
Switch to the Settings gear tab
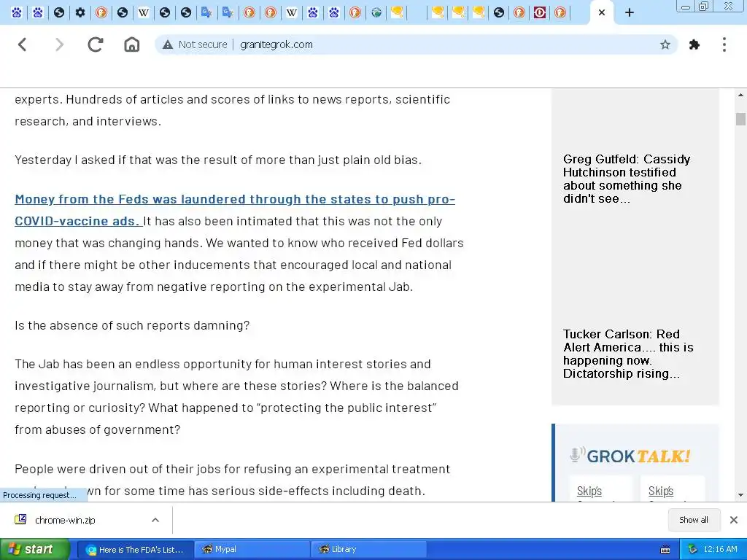[x=80, y=12]
